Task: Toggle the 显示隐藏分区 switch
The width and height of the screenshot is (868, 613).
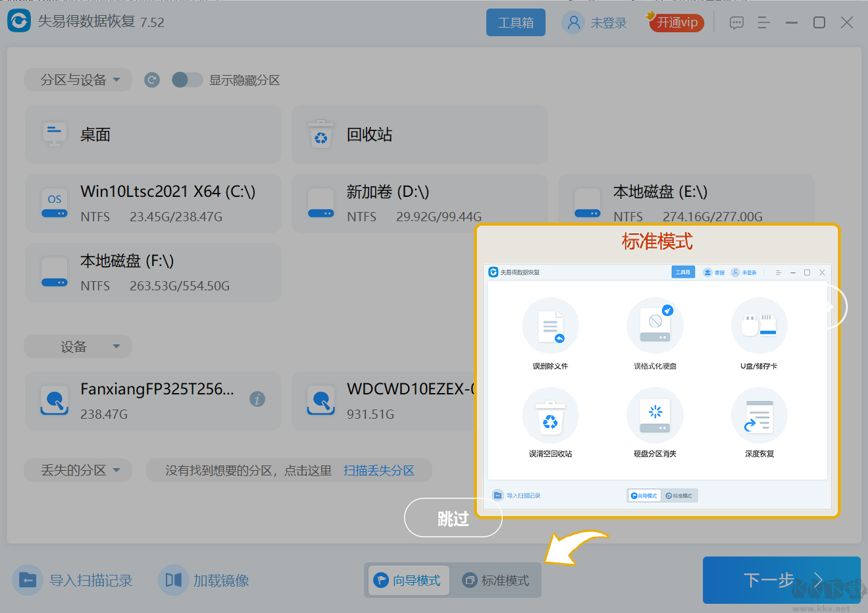Action: point(187,80)
